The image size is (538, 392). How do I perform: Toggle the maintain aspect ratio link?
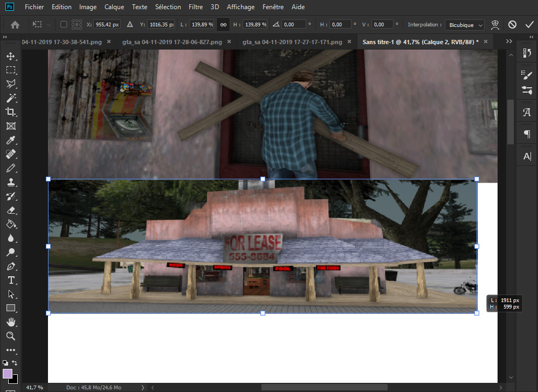pyautogui.click(x=223, y=25)
